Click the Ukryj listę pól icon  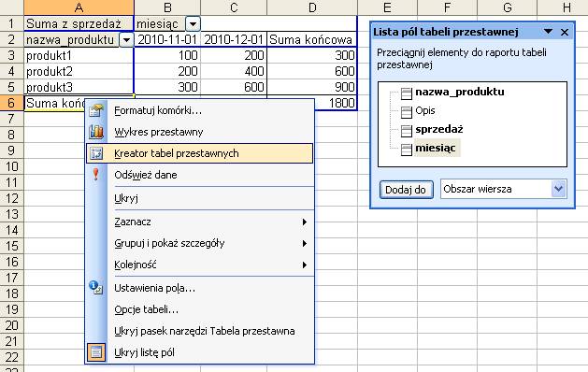coord(96,352)
